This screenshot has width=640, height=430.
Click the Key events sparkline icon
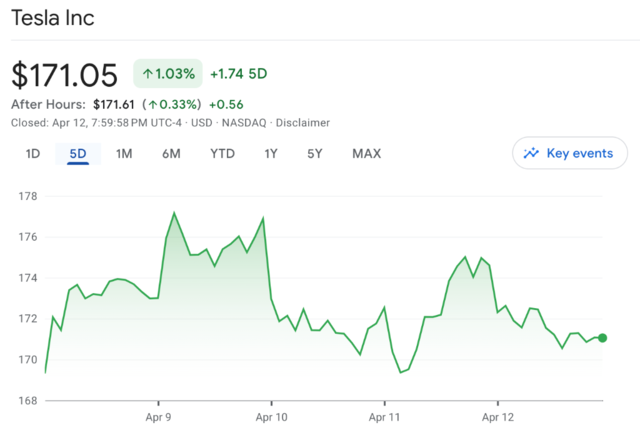tap(531, 153)
